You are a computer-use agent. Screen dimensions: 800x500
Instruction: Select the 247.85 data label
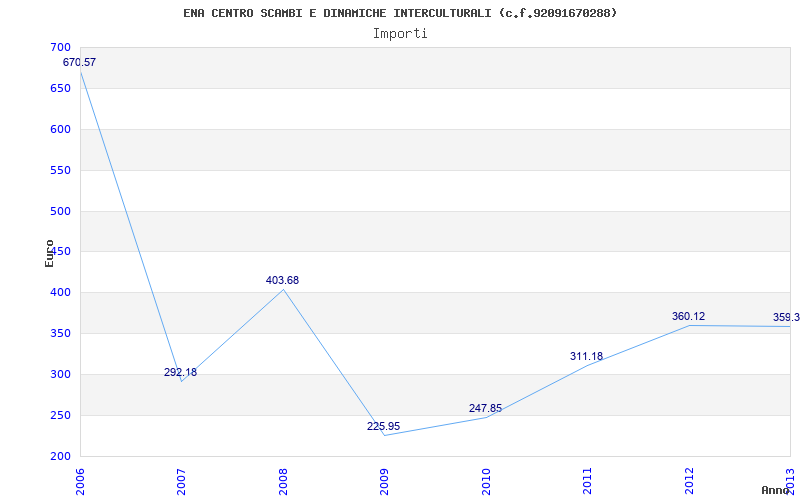click(485, 408)
